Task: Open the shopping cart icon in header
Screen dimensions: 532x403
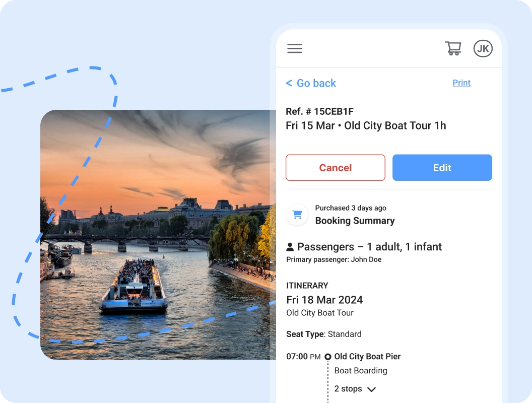Action: (453, 48)
